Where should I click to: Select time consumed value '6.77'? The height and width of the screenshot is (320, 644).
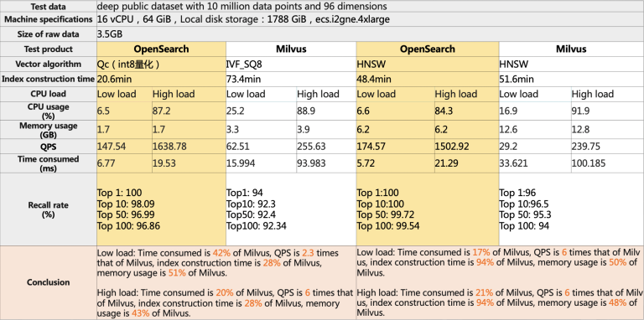(x=106, y=163)
